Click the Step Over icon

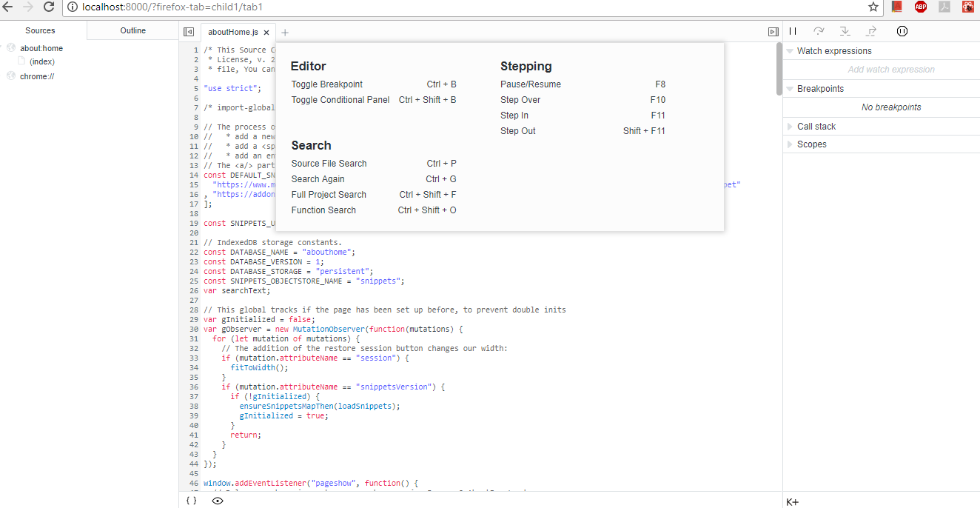[x=819, y=31]
